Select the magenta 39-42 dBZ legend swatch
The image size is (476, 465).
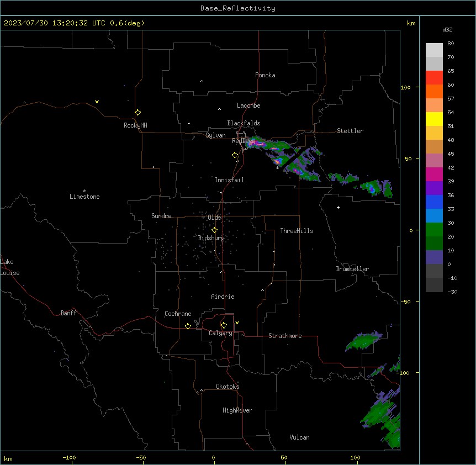click(434, 174)
